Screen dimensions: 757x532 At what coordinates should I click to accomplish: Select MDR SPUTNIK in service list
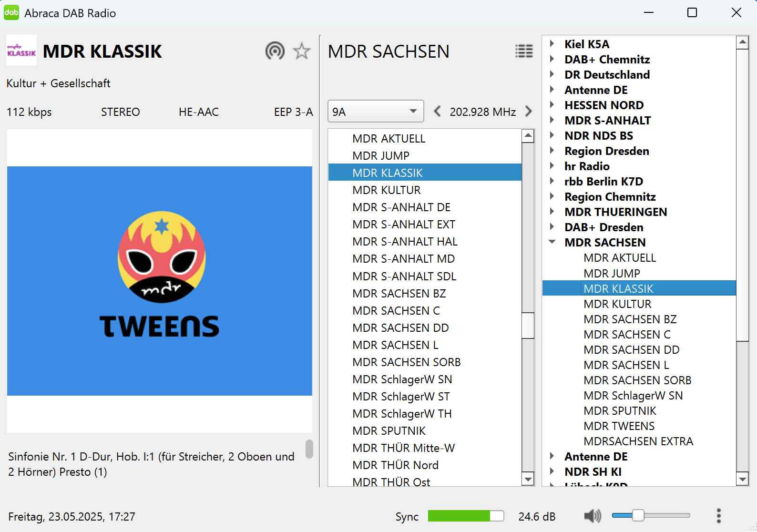point(389,431)
